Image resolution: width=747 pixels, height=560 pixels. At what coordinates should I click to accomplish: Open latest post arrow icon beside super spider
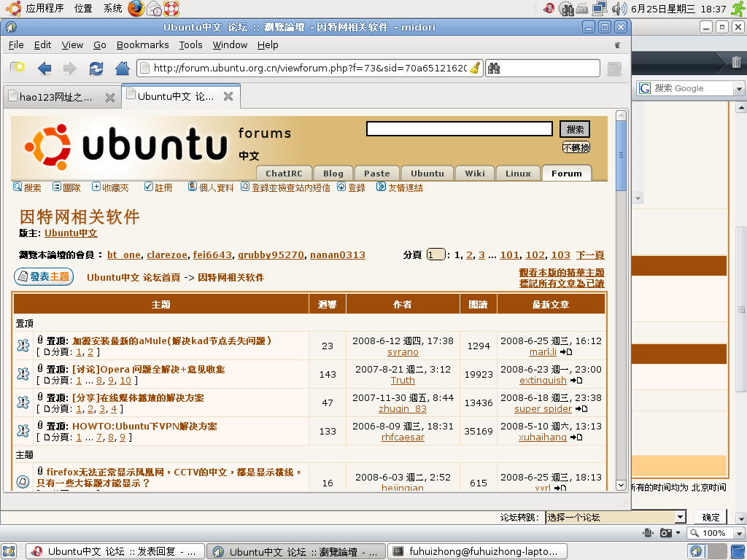581,409
